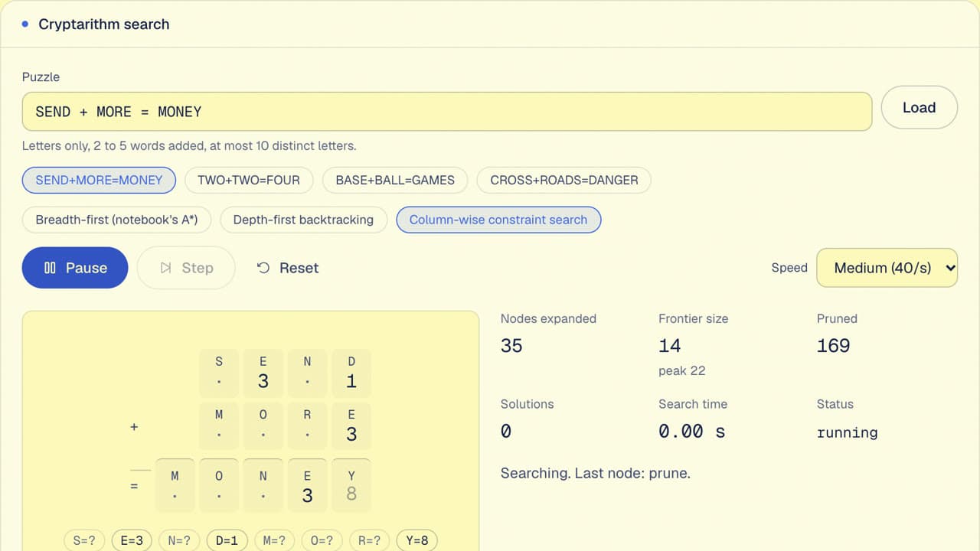The image size is (980, 551).
Task: Click the letters-only hint text
Action: (x=189, y=145)
